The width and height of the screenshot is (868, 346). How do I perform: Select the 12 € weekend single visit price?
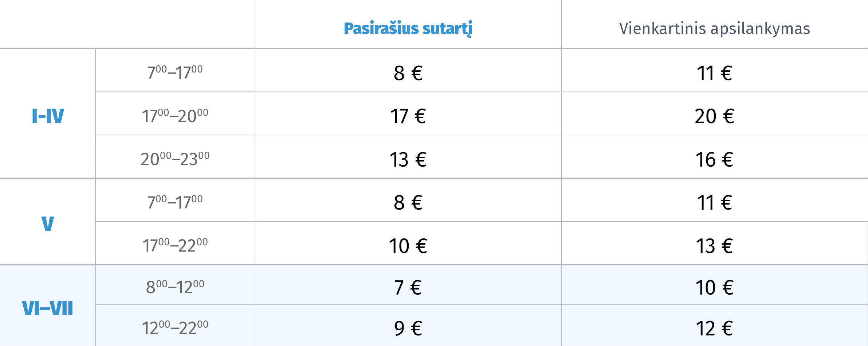coord(715,328)
